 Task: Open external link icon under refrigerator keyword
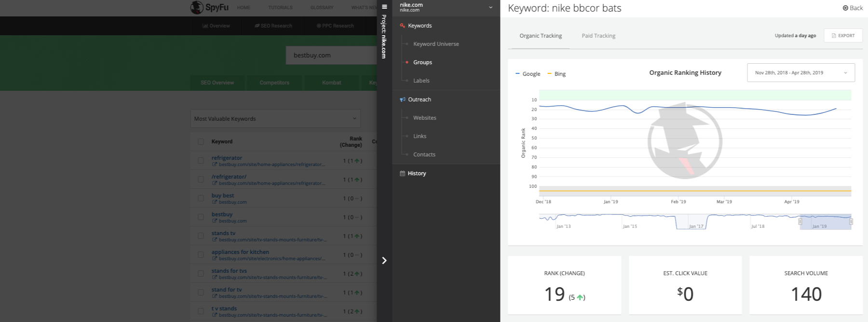pos(215,165)
